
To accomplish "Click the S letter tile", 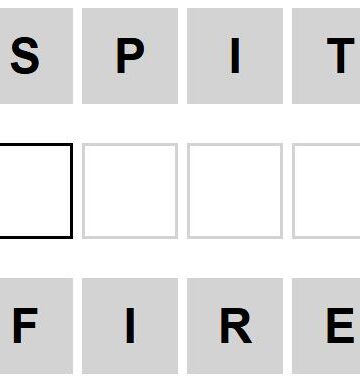I will tap(36, 56).
